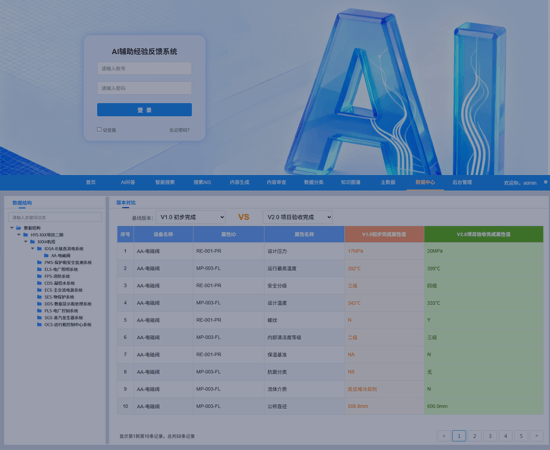Open the V1.0 初步完成 baseline version dropdown

[x=190, y=217]
